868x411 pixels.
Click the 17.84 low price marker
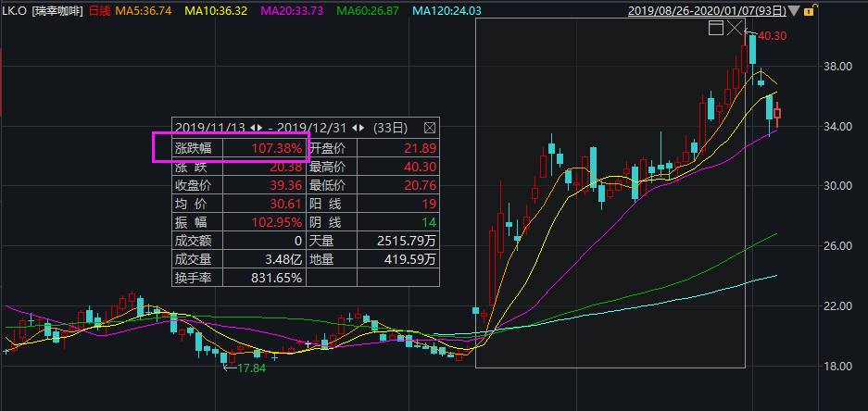click(251, 367)
